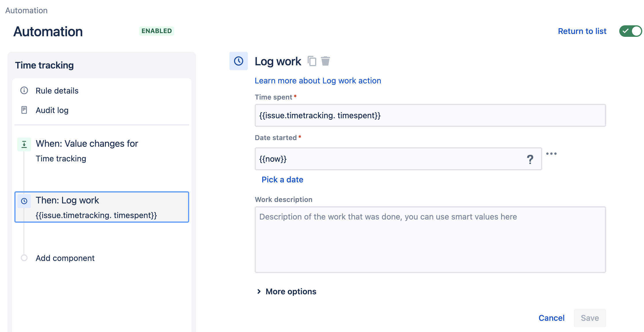Select the clock icon on the Then: Log work step
Viewport: 644px width, 332px height.
(24, 201)
